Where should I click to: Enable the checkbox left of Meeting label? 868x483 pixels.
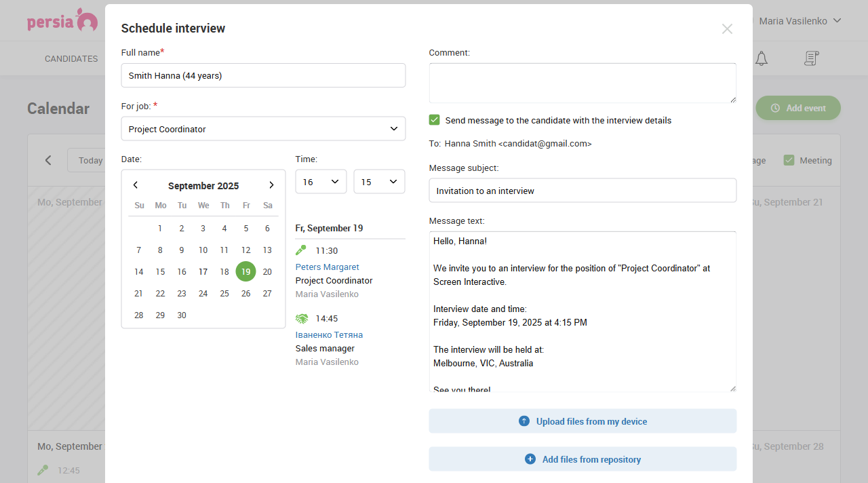point(789,160)
